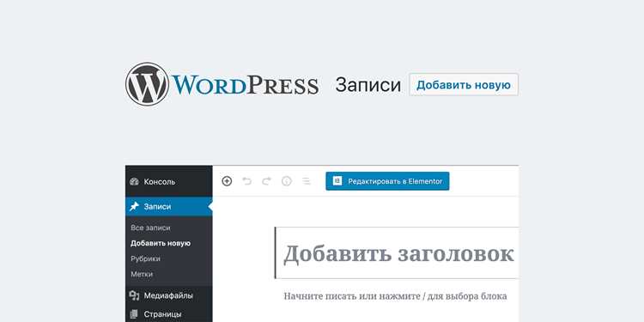Click the Добавить новую button at top
This screenshot has height=322, width=644.
[464, 85]
